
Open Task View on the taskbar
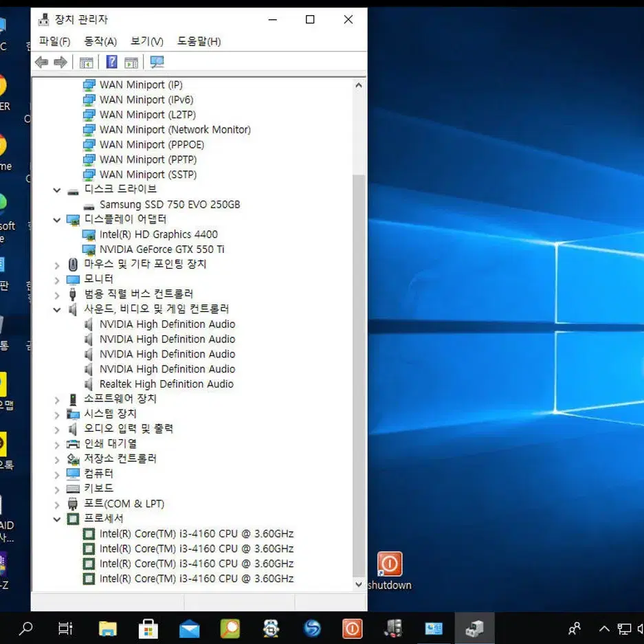(x=65, y=628)
